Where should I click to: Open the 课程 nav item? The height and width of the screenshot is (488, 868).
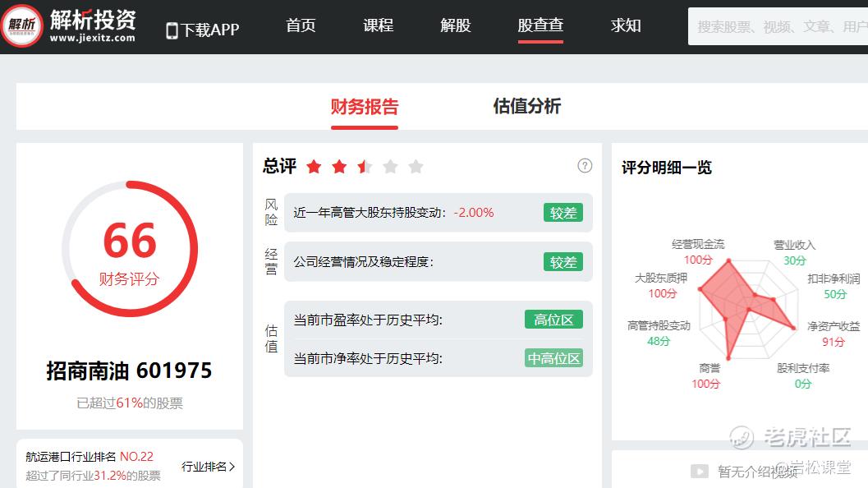pos(378,25)
